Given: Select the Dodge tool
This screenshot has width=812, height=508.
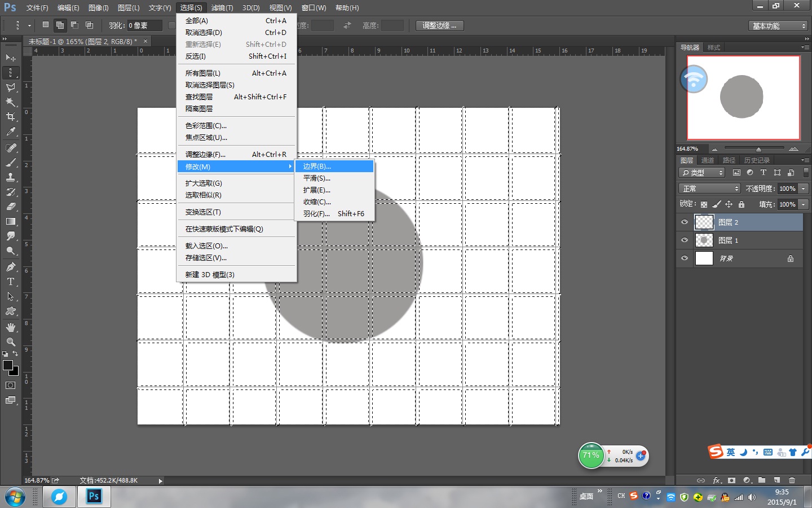Looking at the screenshot, I should click(x=11, y=251).
